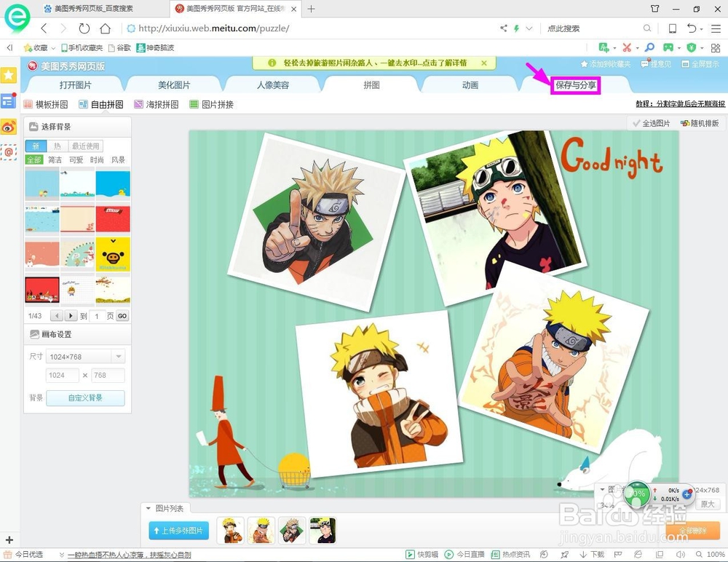The height and width of the screenshot is (562, 728).
Task: Select first Naruto thumbnail in image list
Action: pyautogui.click(x=230, y=531)
